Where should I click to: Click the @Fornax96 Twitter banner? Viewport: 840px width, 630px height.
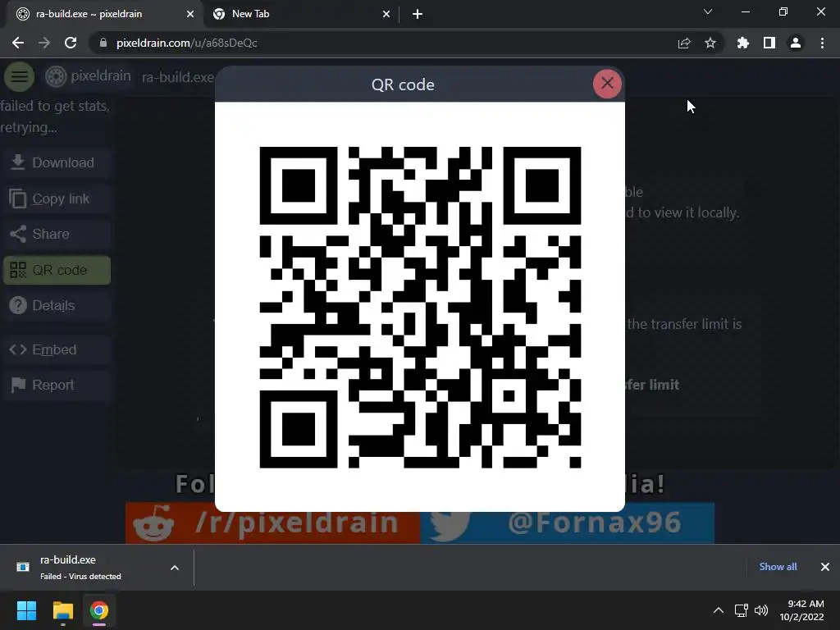pyautogui.click(x=568, y=523)
